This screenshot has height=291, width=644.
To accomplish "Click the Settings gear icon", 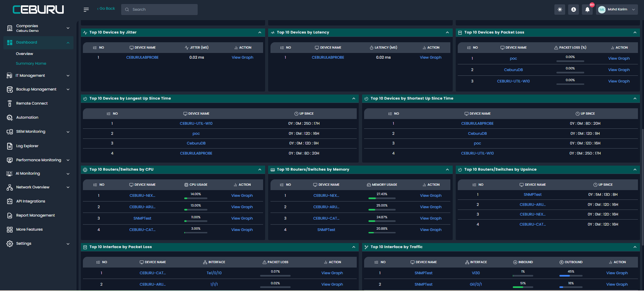I will [10, 244].
